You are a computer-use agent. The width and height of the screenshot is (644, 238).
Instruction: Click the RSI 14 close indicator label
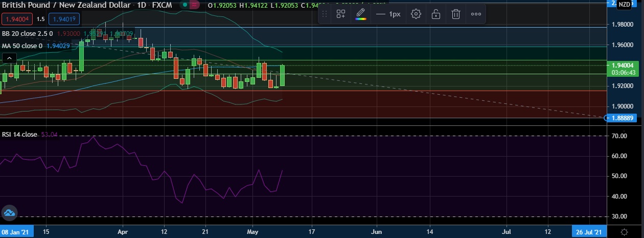tap(19, 135)
